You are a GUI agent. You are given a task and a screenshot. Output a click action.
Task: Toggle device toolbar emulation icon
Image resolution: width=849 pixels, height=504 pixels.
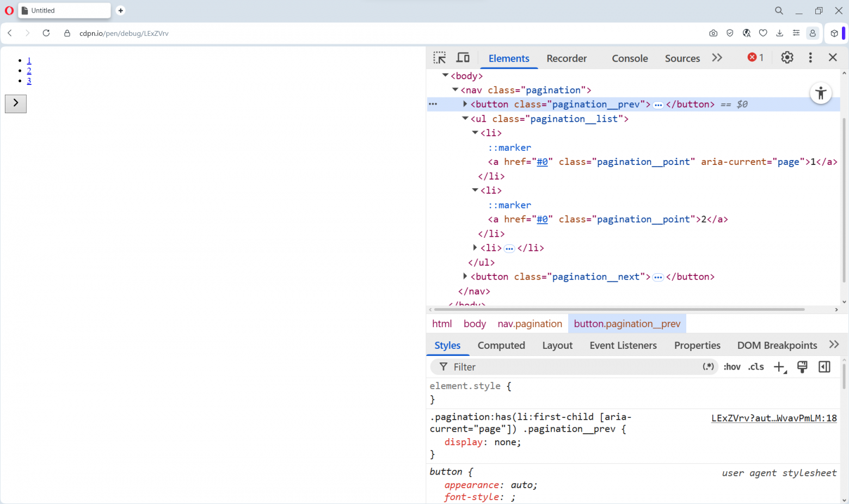pyautogui.click(x=463, y=58)
